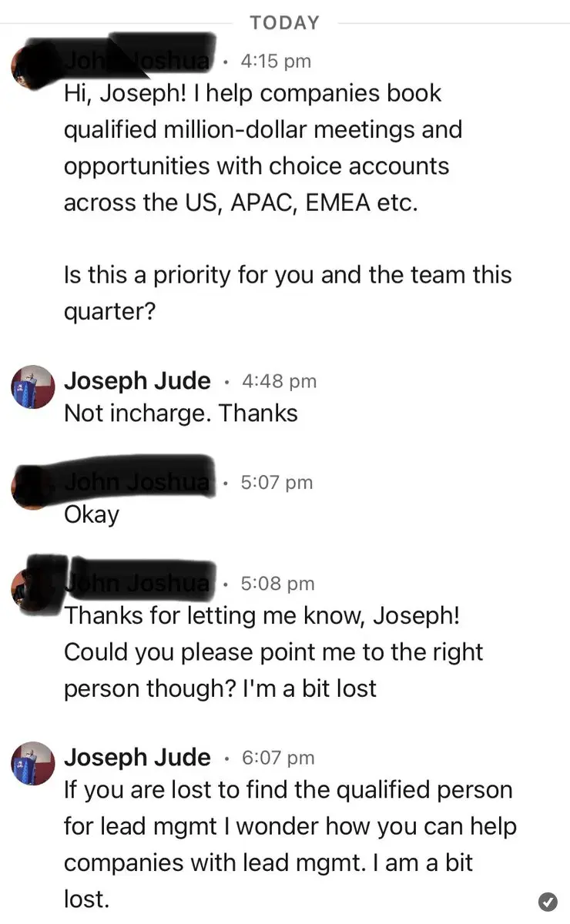Click the Joseph Jude name at 6:07 pm
Viewport: 570px width, 924px height.
pyautogui.click(x=137, y=757)
